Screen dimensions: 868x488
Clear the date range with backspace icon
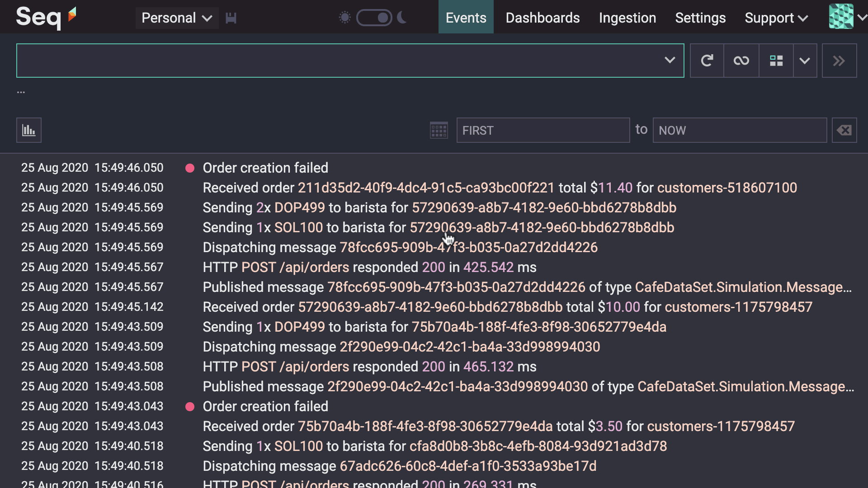(844, 130)
